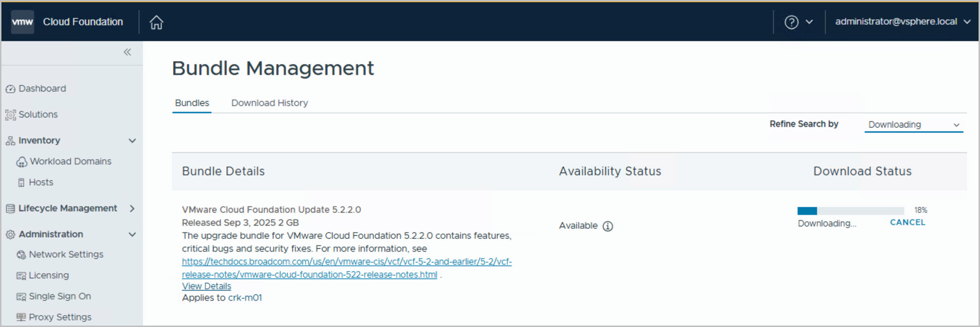Image resolution: width=980 pixels, height=327 pixels.
Task: Click the Hosts server icon
Action: (x=21, y=183)
